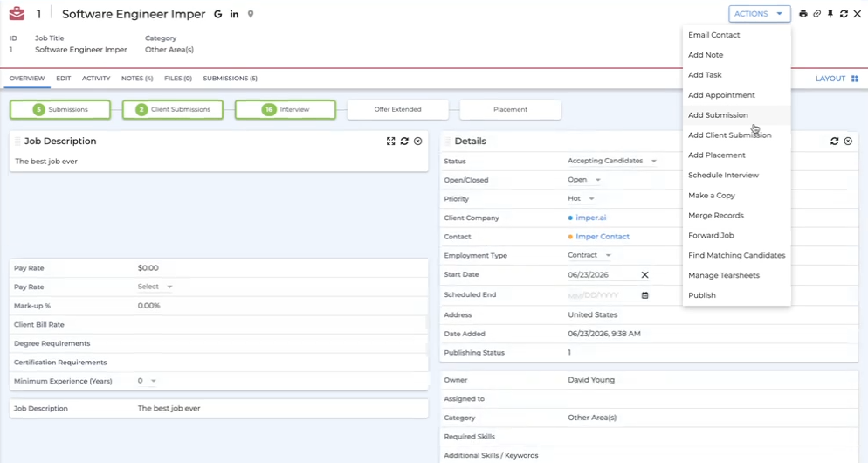Expand the Job Description card to fullscreen
868x463 pixels.
391,142
